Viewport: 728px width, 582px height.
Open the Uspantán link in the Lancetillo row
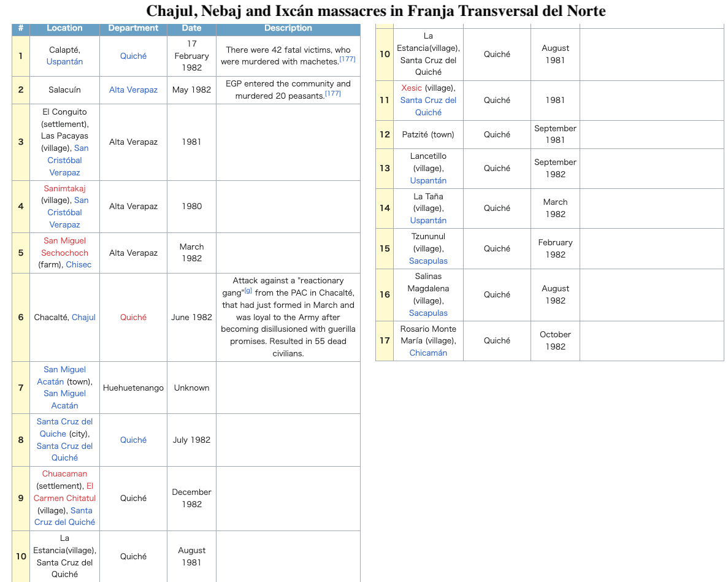coord(428,180)
